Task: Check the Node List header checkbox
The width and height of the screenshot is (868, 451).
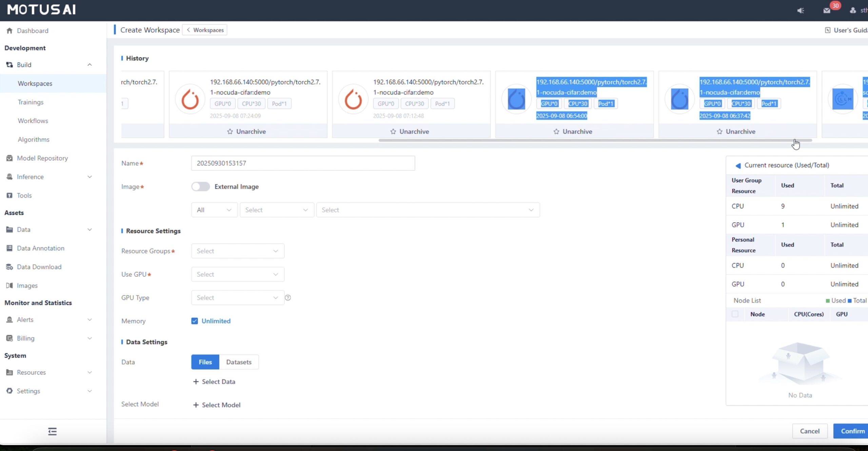Action: point(735,314)
